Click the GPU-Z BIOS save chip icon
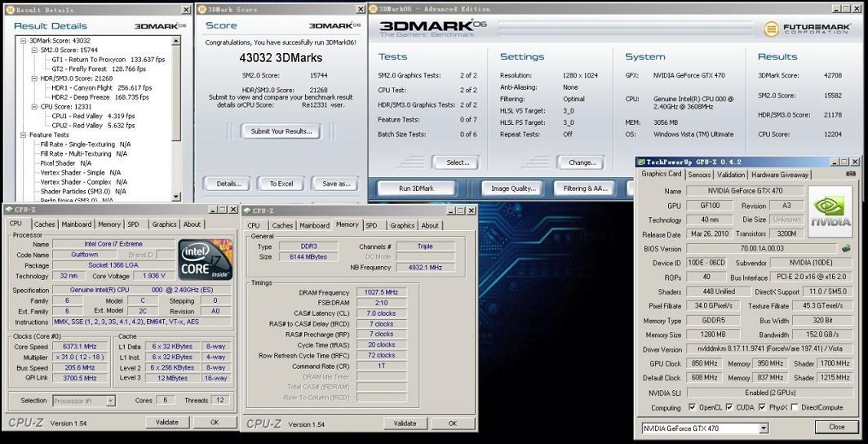This screenshot has width=868, height=444. click(x=847, y=249)
